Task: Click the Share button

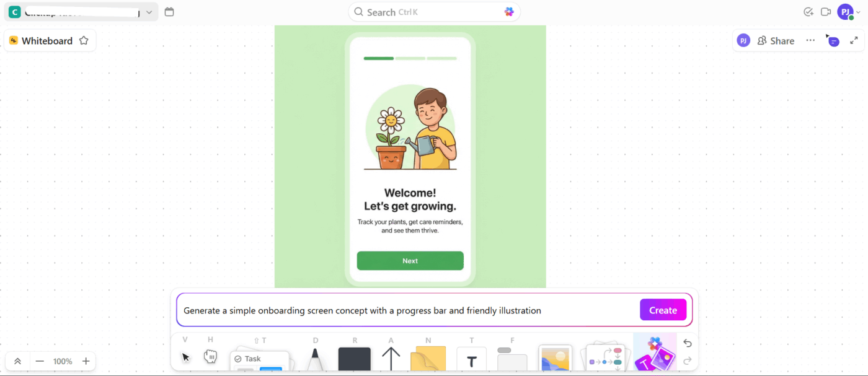Action: (776, 40)
